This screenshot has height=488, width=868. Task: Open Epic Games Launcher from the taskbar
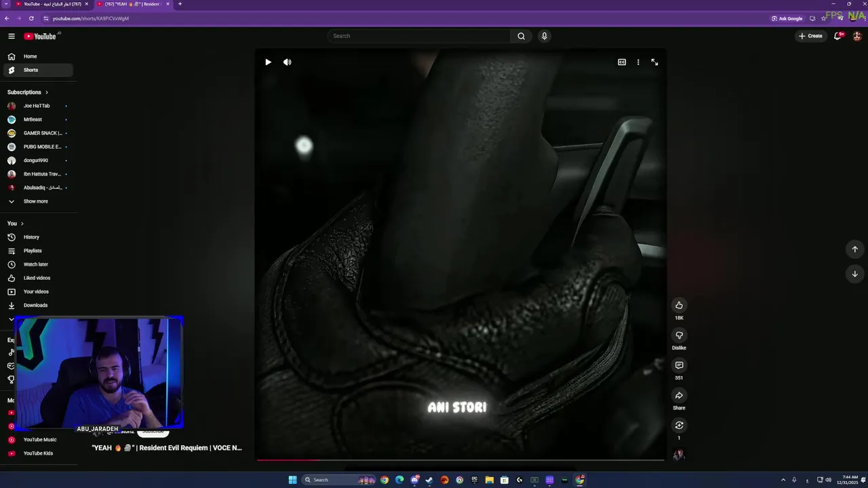[x=474, y=480]
